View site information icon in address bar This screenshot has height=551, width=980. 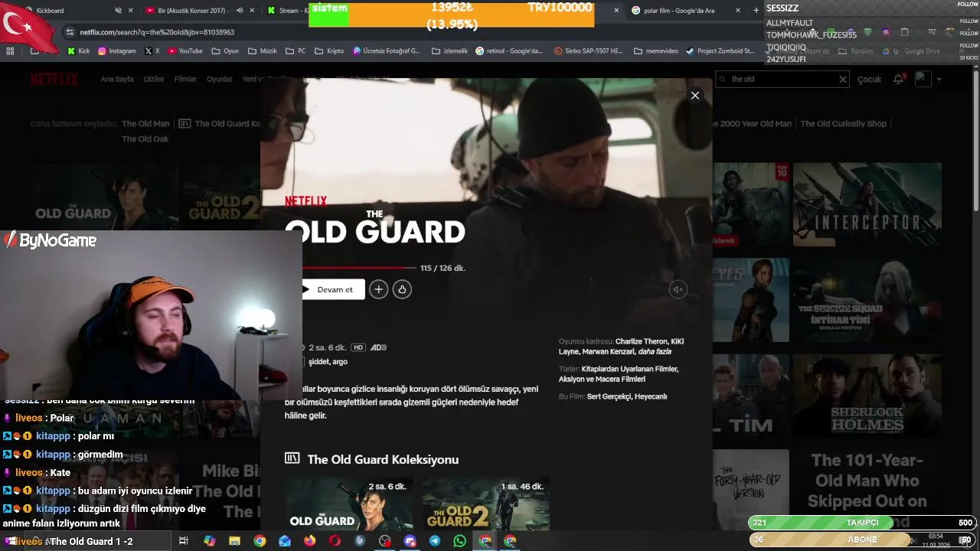[x=70, y=32]
